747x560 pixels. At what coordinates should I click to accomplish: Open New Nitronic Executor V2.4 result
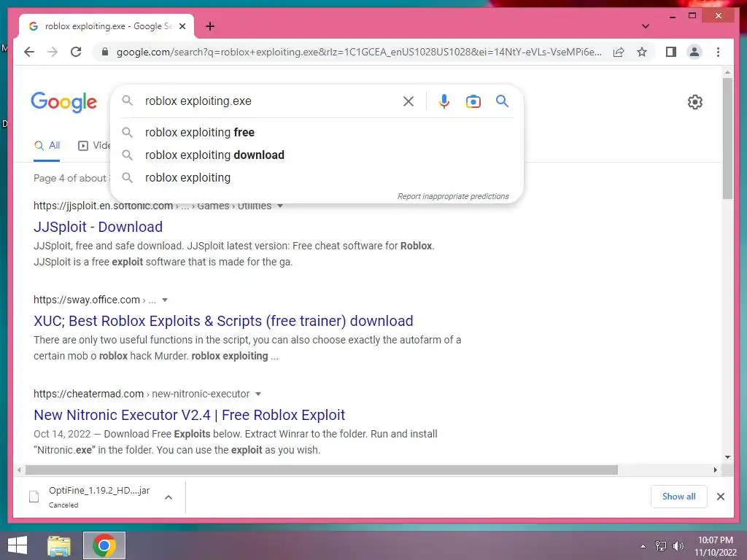[189, 415]
